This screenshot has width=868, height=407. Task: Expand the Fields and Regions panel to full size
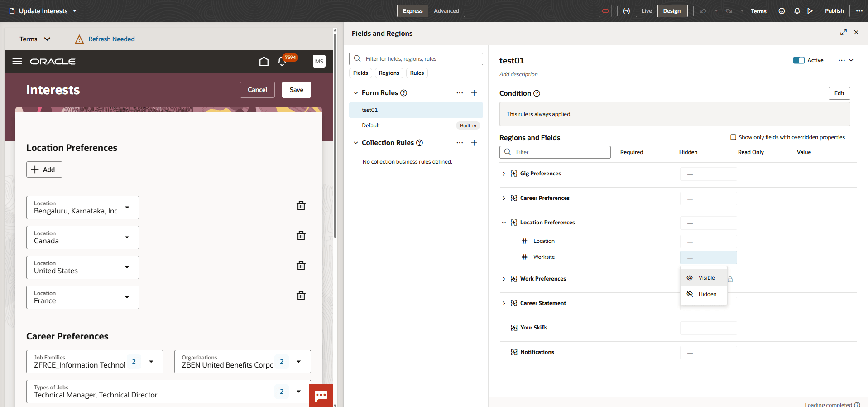(x=844, y=32)
